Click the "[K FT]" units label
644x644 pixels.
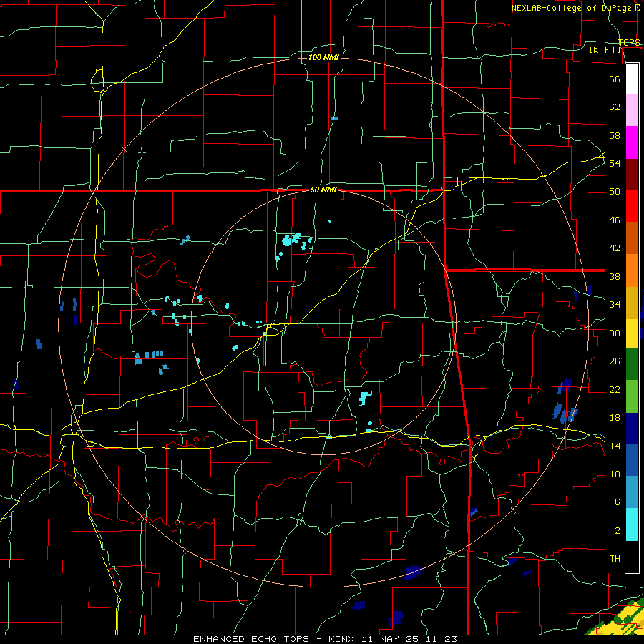[605, 49]
